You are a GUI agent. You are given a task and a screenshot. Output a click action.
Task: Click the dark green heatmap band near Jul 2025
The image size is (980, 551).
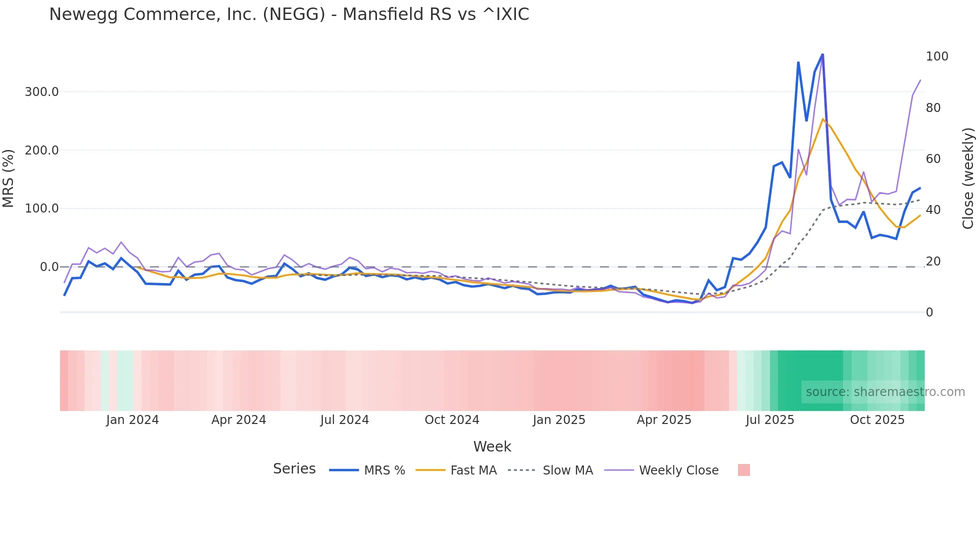[x=810, y=380]
